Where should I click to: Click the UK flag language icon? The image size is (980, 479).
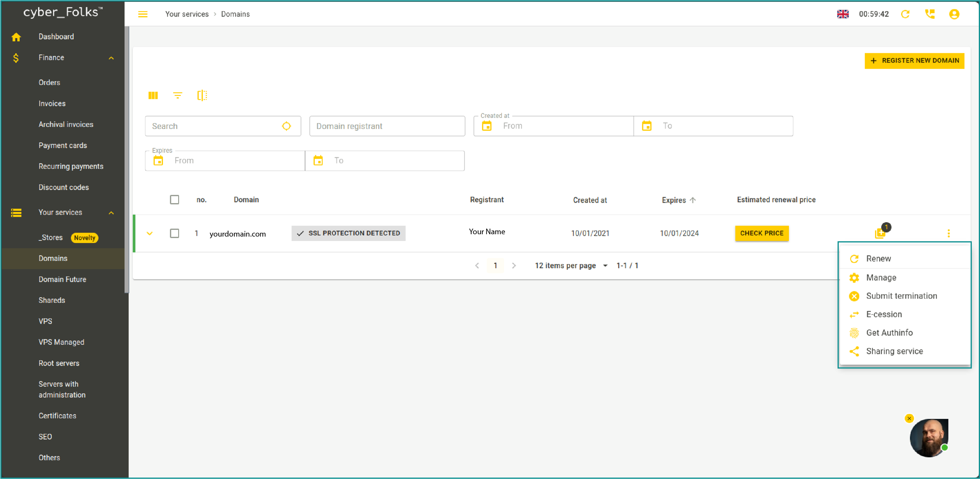coord(843,14)
